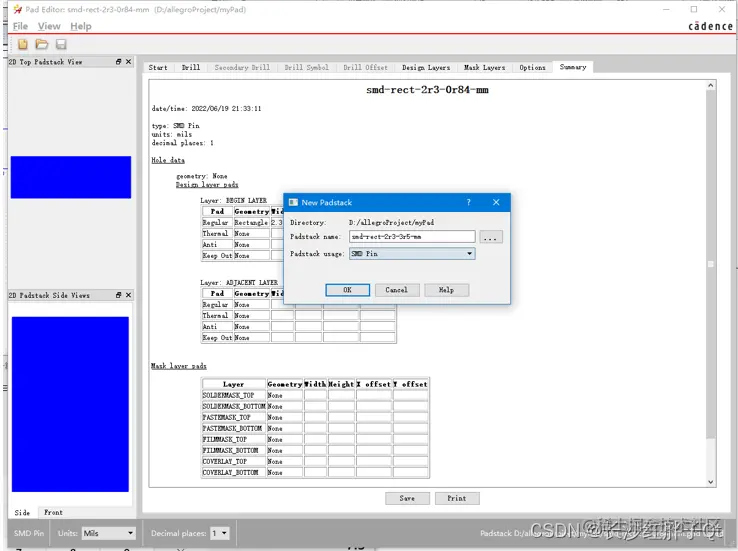Click the Padstack name input field
This screenshot has width=738, height=551.
412,237
